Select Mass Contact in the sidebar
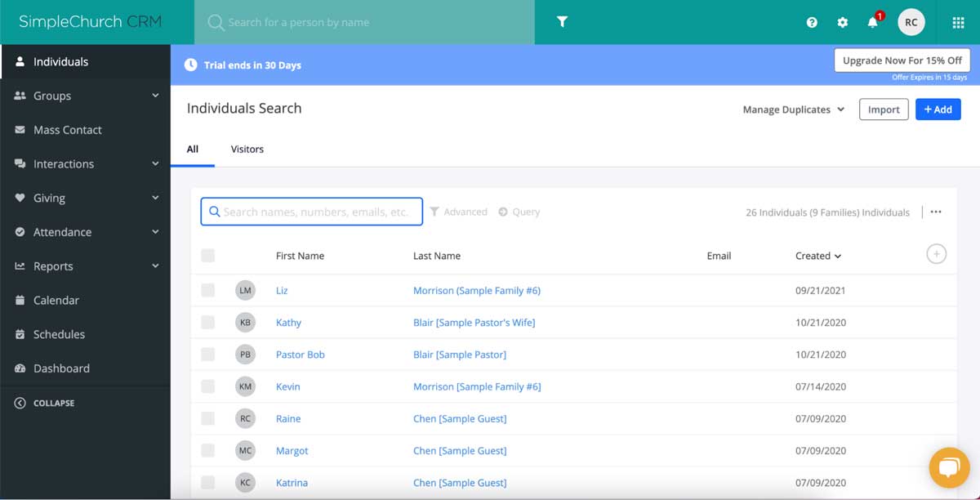This screenshot has width=980, height=500. click(67, 129)
